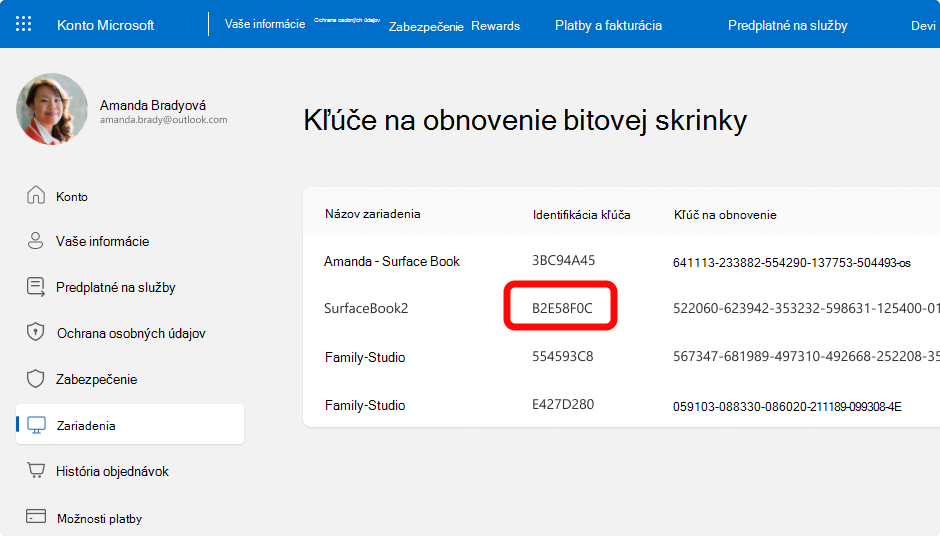This screenshot has width=940, height=536.
Task: Click Family-Studio in the E427D280 row
Action: pos(364,405)
